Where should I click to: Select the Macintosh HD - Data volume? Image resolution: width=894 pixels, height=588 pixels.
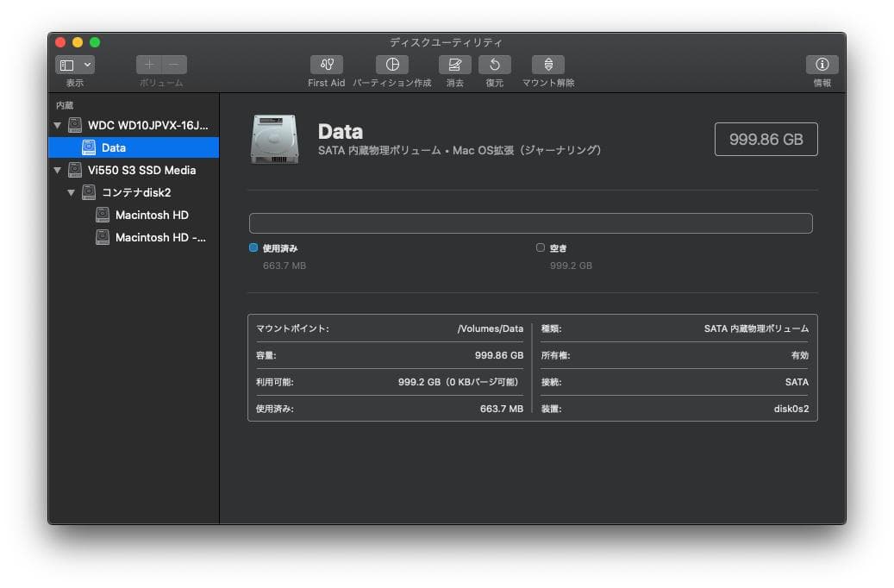click(x=158, y=237)
